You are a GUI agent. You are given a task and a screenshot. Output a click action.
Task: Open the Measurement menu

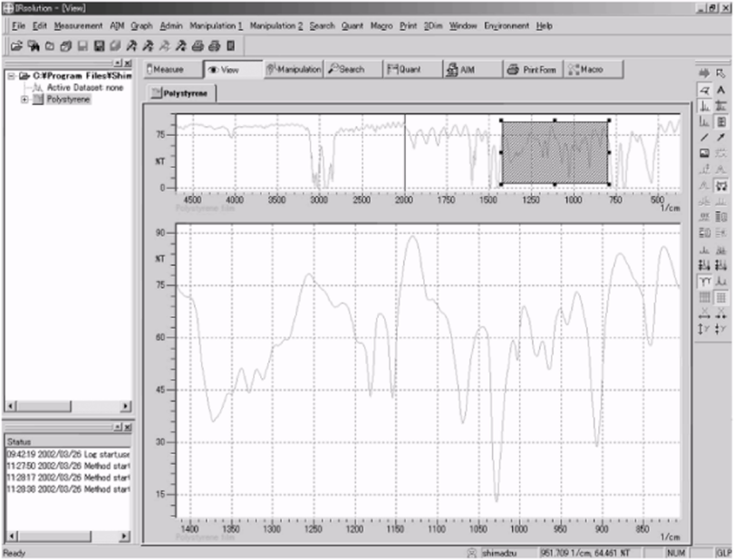coord(78,25)
